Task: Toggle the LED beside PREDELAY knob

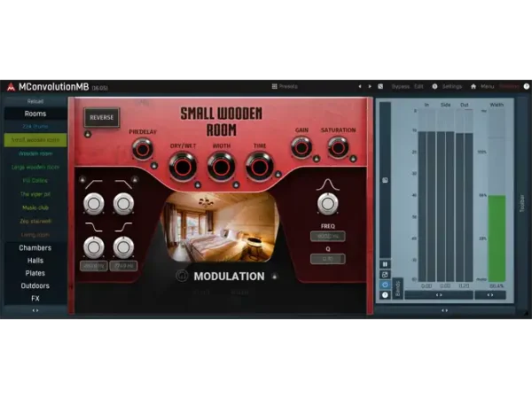Action: (154, 166)
